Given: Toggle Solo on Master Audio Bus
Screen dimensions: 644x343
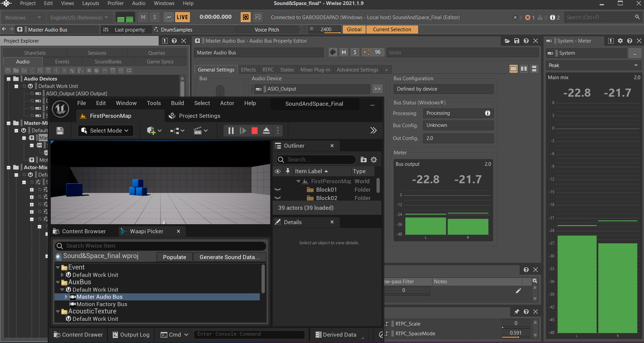Looking at the screenshot, I should (355, 52).
